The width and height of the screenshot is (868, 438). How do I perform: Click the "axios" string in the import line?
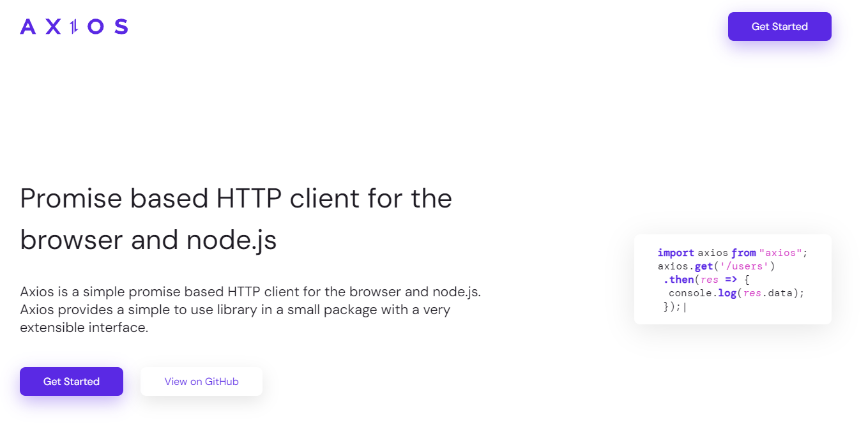tap(780, 253)
